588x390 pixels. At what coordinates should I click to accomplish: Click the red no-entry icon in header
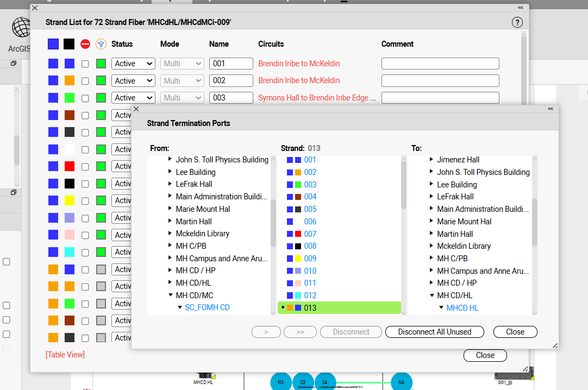click(x=85, y=44)
